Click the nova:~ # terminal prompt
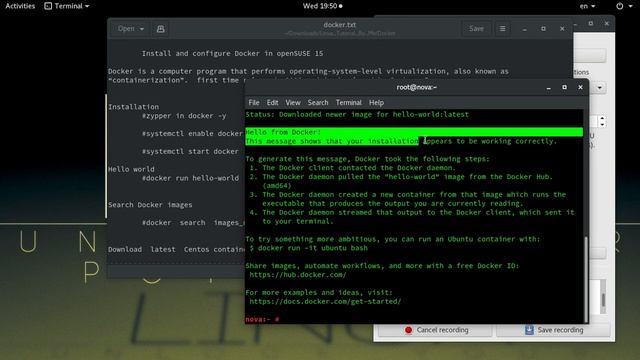The image size is (640, 360). click(x=262, y=319)
